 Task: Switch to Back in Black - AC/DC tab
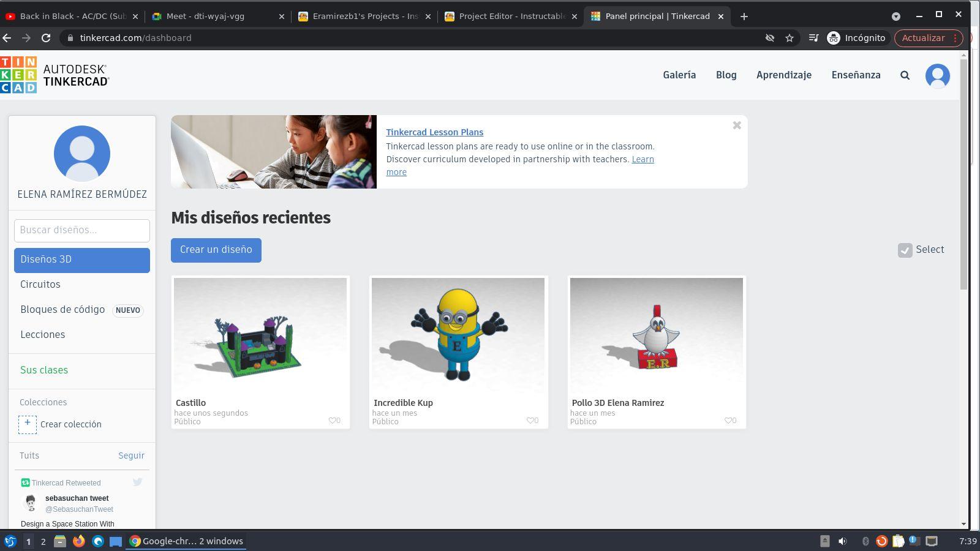coord(72,17)
